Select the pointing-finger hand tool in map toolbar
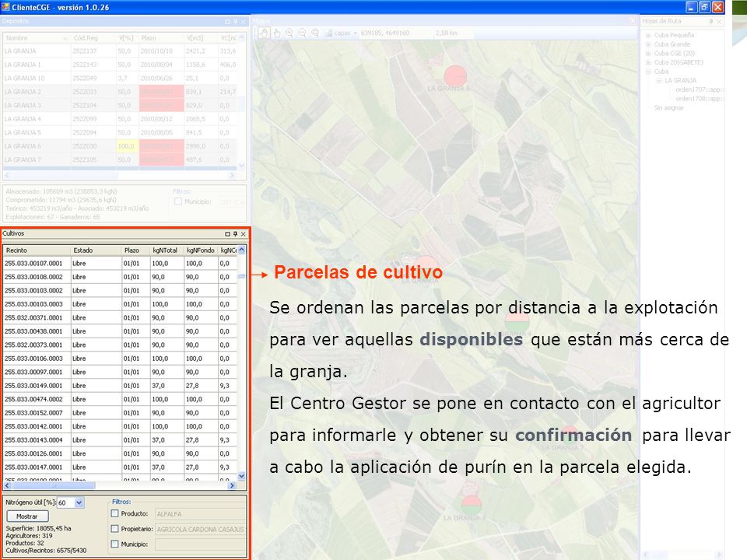Image resolution: width=747 pixels, height=560 pixels. point(277,33)
